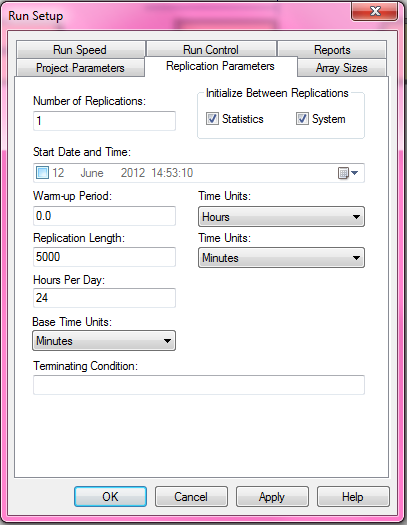This screenshot has width=407, height=525.
Task: Open the Array Sizes tab
Action: (342, 68)
